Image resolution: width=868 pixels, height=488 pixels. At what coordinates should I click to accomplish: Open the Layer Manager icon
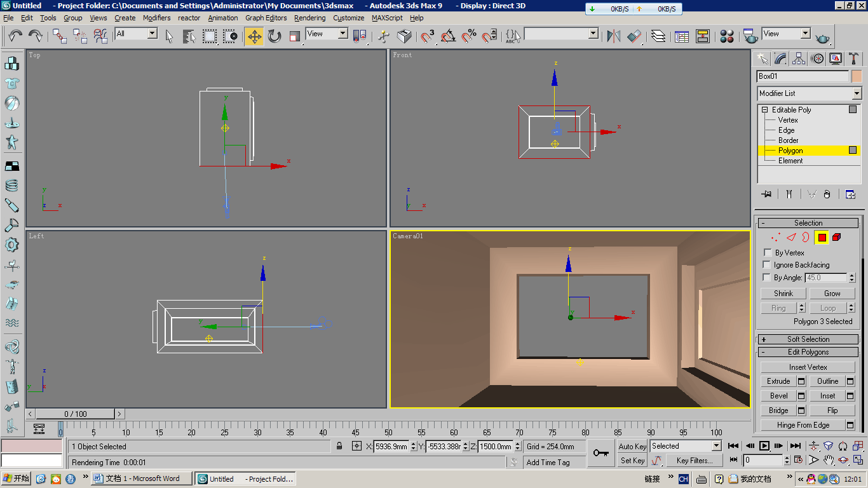[x=658, y=36]
